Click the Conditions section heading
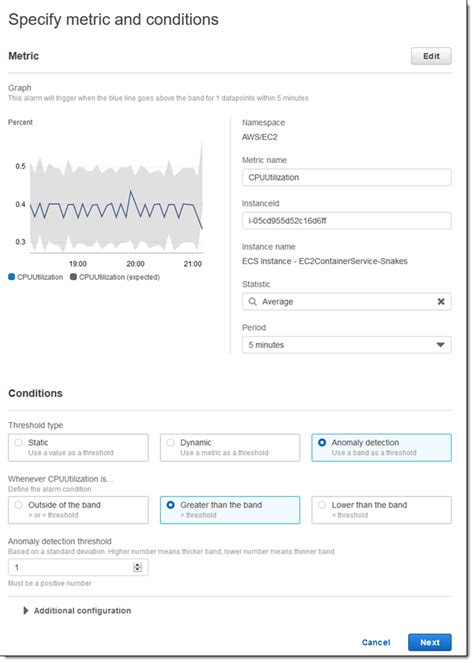 [36, 393]
